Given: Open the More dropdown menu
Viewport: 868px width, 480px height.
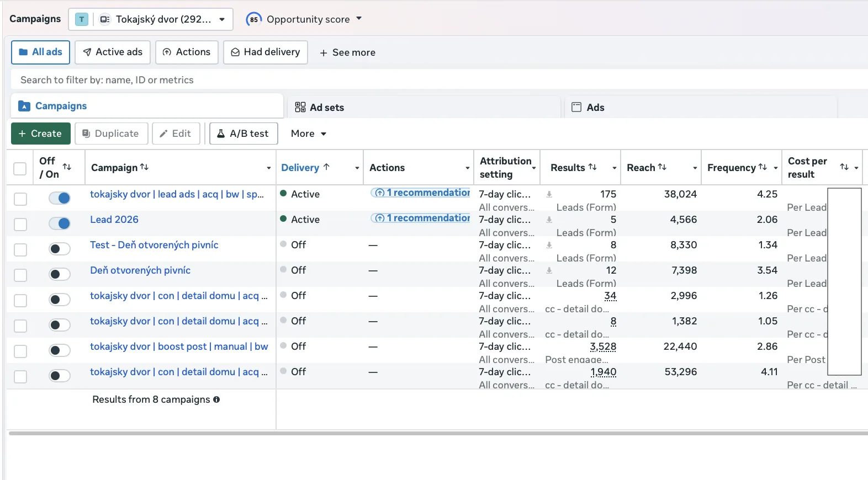Looking at the screenshot, I should tap(309, 134).
